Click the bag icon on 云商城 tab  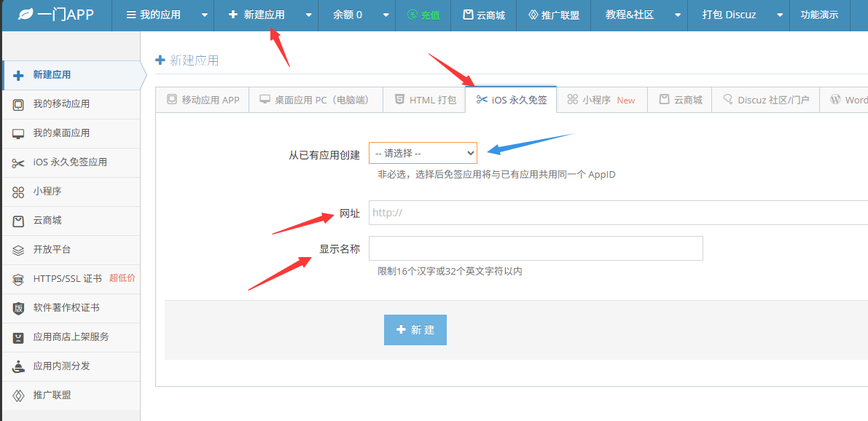pyautogui.click(x=664, y=100)
